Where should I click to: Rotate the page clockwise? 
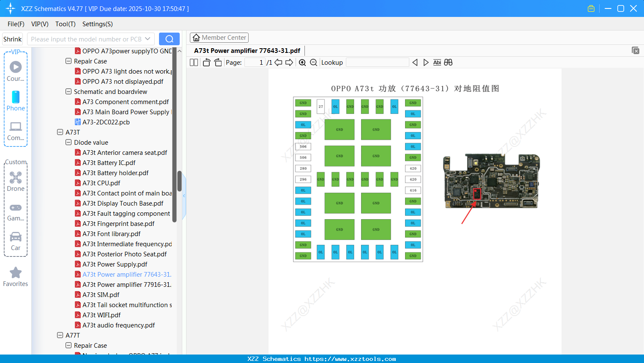(x=218, y=63)
